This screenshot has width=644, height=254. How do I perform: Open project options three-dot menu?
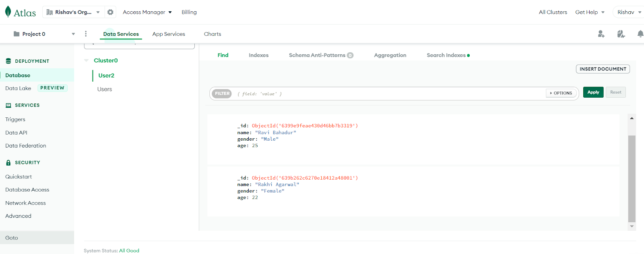[86, 34]
